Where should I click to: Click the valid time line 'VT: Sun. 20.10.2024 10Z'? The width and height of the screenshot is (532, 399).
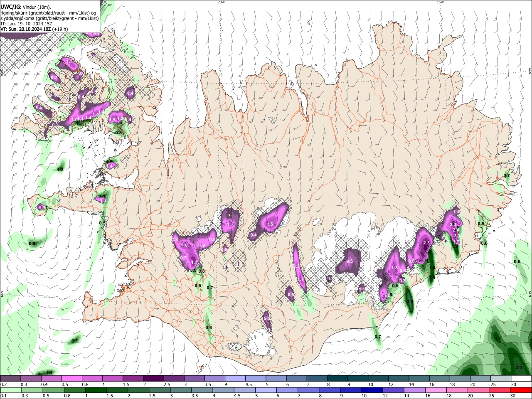(x=26, y=29)
